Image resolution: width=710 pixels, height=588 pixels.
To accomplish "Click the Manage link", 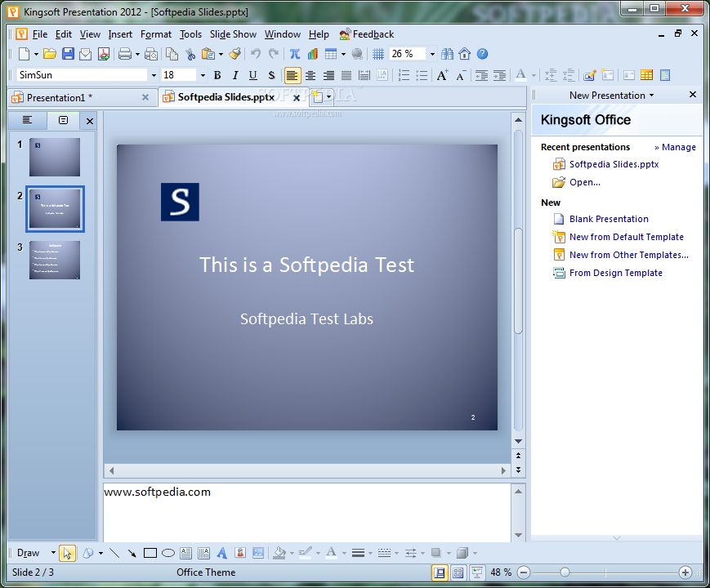I will (x=675, y=147).
